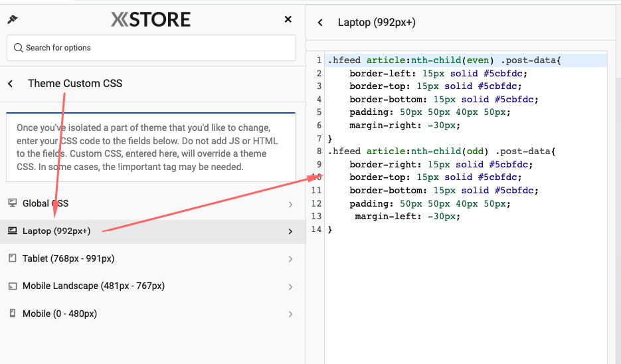Click border-right rule on line 9

pyautogui.click(x=441, y=164)
